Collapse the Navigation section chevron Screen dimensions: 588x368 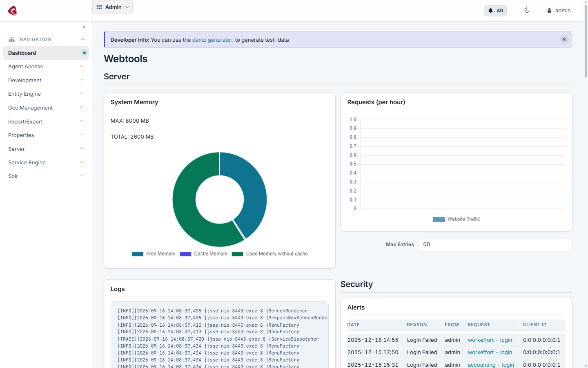pyautogui.click(x=82, y=39)
